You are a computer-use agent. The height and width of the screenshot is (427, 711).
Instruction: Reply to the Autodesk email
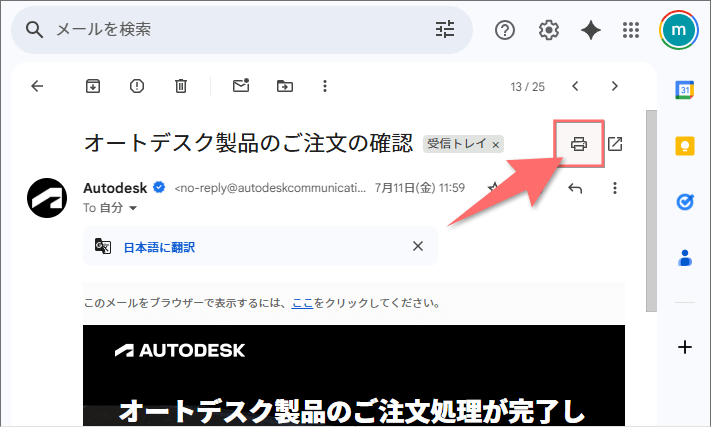tap(575, 188)
